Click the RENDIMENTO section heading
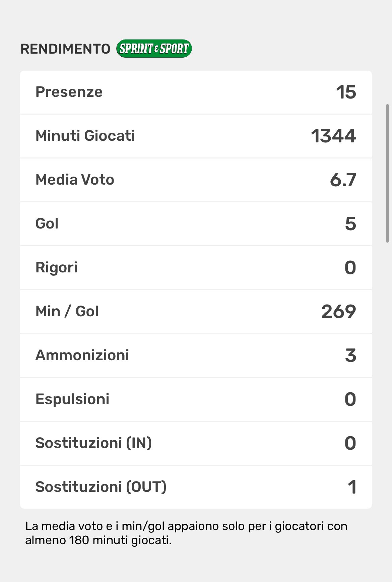This screenshot has width=392, height=582. tap(65, 49)
